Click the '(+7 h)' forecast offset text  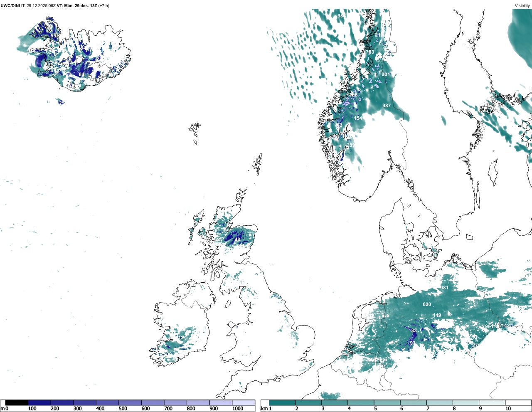[104, 6]
